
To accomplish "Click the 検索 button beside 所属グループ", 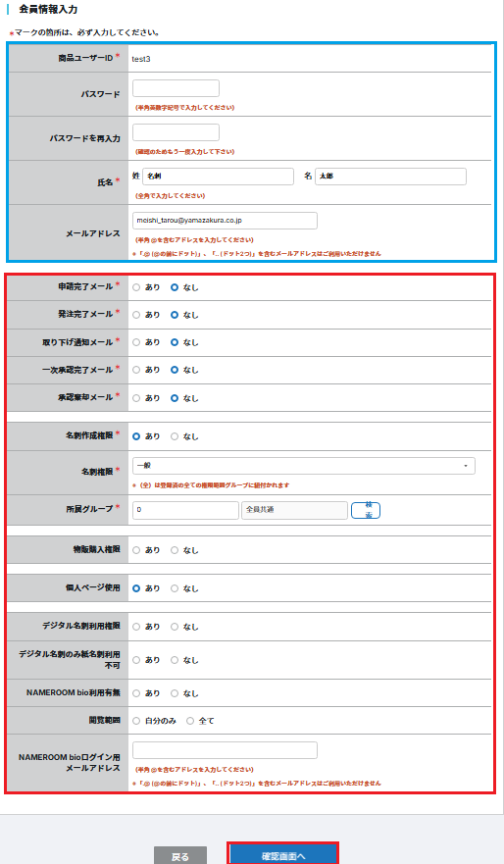I will click(x=366, y=510).
